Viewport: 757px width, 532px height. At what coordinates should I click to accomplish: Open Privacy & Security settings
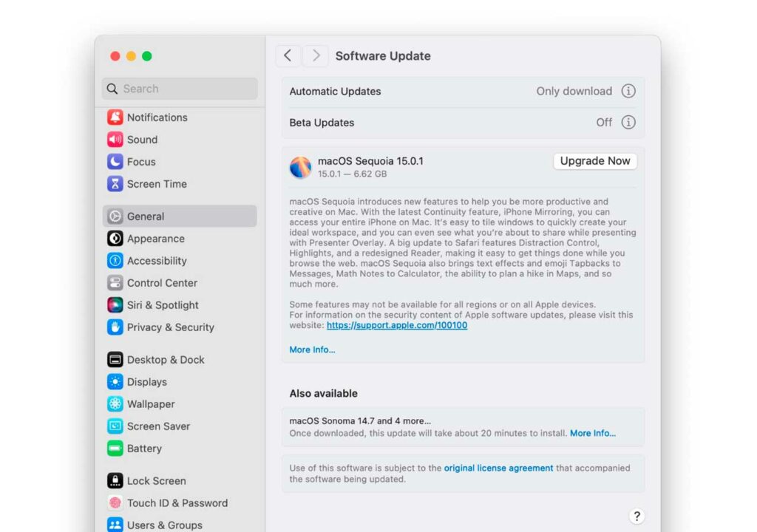(x=170, y=327)
